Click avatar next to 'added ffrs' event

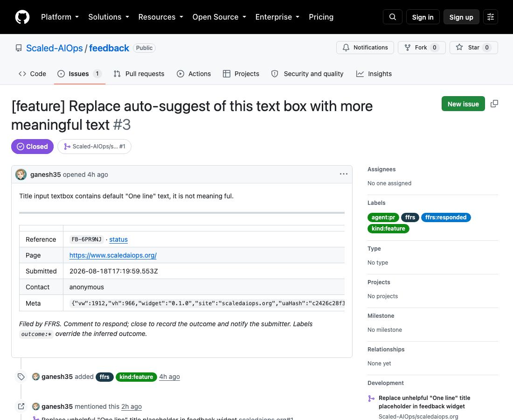coord(35,377)
